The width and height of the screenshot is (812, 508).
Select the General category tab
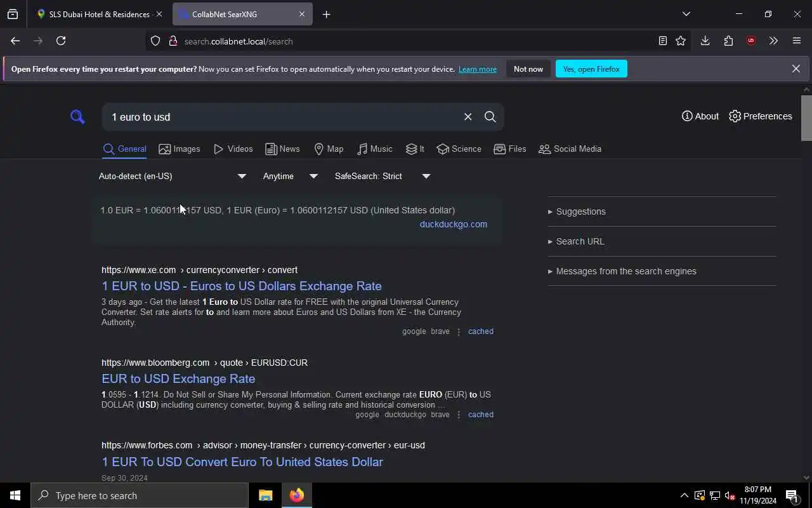(x=124, y=149)
